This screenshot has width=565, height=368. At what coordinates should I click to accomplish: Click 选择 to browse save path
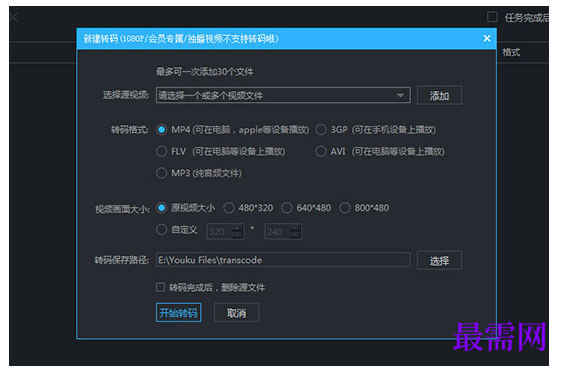pos(439,260)
